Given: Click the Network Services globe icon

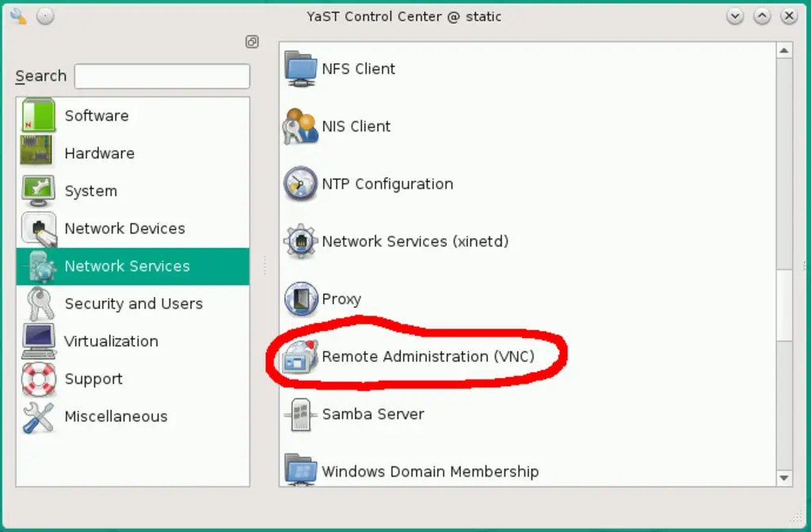Looking at the screenshot, I should 41,266.
